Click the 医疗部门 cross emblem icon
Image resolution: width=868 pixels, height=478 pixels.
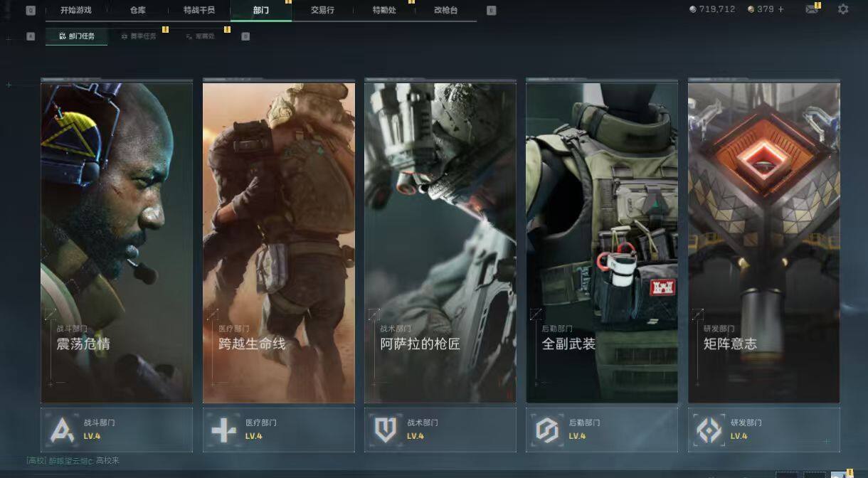coord(223,430)
